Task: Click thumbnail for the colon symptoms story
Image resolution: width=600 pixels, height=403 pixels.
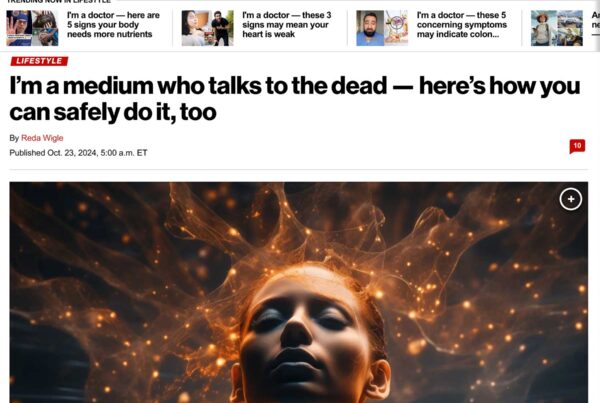Action: coord(382,28)
